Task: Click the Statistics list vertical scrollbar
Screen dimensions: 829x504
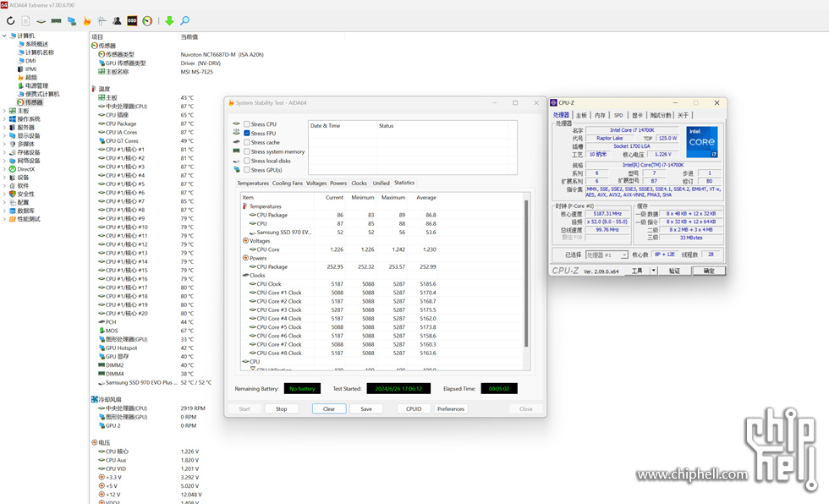Action: [x=526, y=274]
